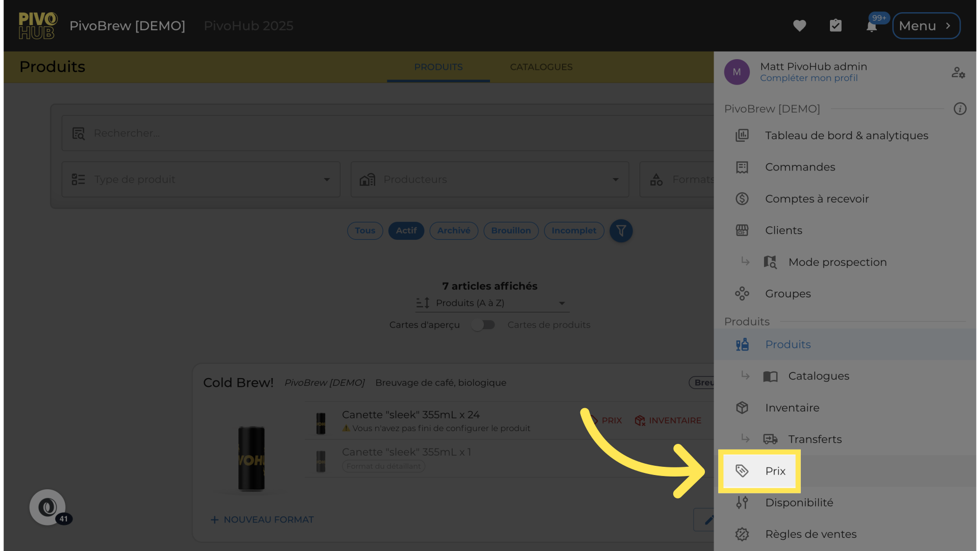Click the Disponibilité sliders icon

(x=742, y=503)
